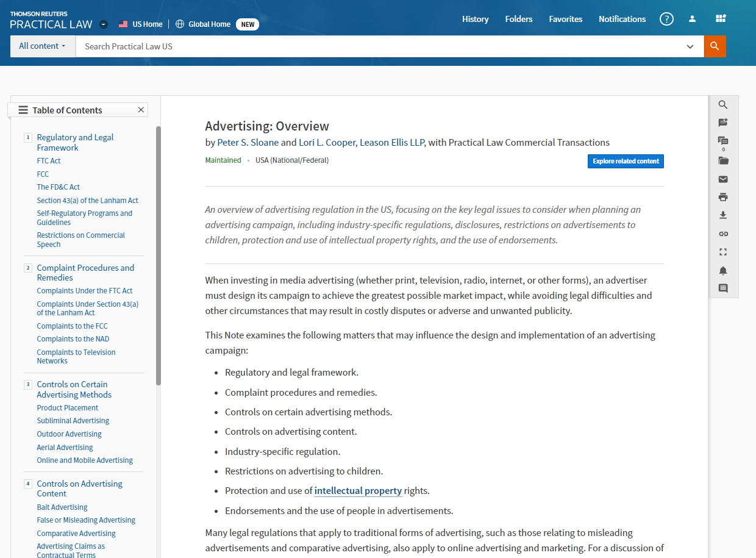Enter full screen mode with the expand icon
The height and width of the screenshot is (558, 756).
(723, 252)
